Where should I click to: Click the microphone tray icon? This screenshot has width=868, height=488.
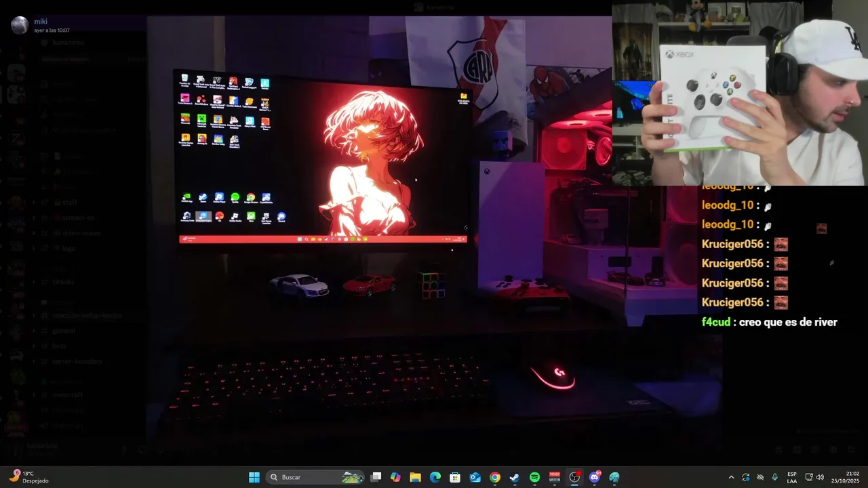click(774, 477)
